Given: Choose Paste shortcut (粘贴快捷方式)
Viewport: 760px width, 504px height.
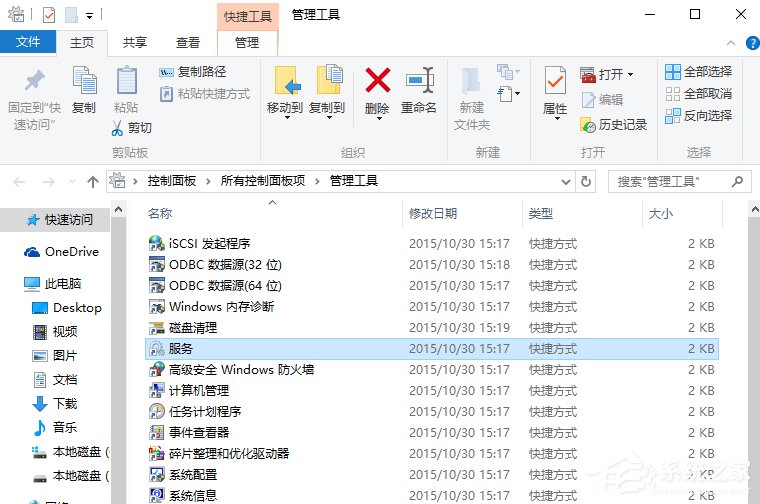Looking at the screenshot, I should tap(205, 94).
